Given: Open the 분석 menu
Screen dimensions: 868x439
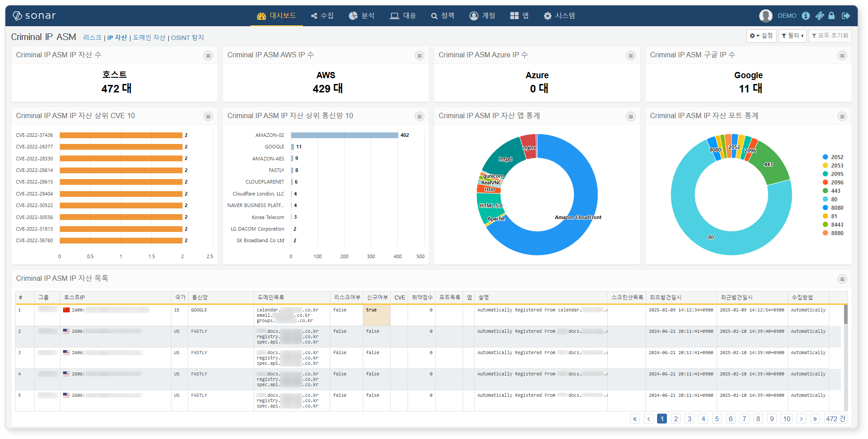Looking at the screenshot, I should (361, 16).
